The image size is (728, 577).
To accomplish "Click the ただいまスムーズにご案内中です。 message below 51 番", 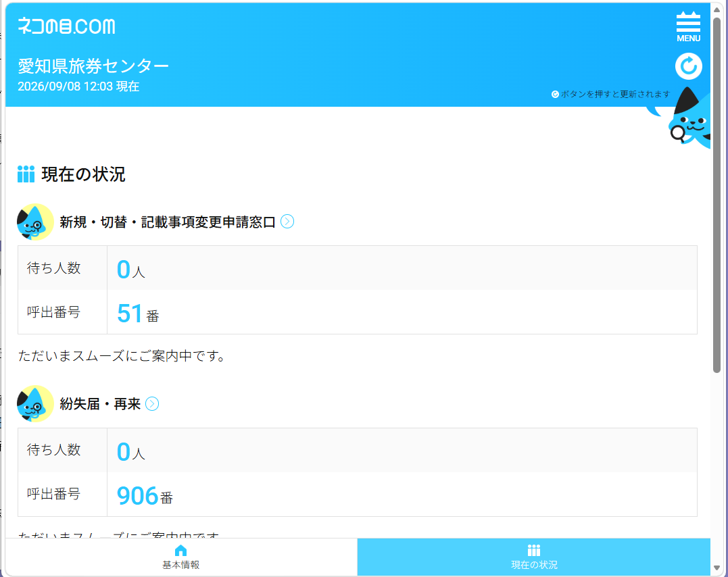I will [x=122, y=356].
